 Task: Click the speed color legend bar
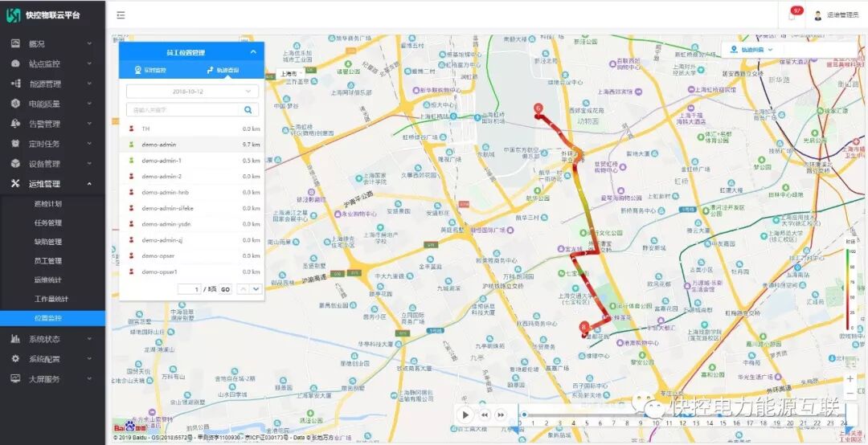point(849,289)
